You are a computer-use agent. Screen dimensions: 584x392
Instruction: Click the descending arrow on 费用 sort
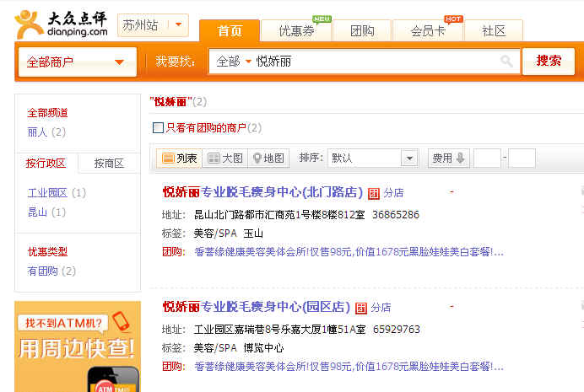(460, 158)
